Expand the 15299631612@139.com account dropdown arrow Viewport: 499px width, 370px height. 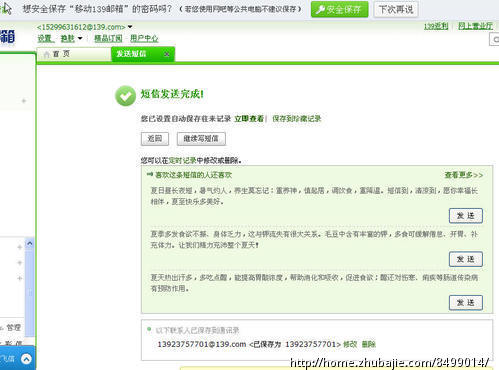130,27
